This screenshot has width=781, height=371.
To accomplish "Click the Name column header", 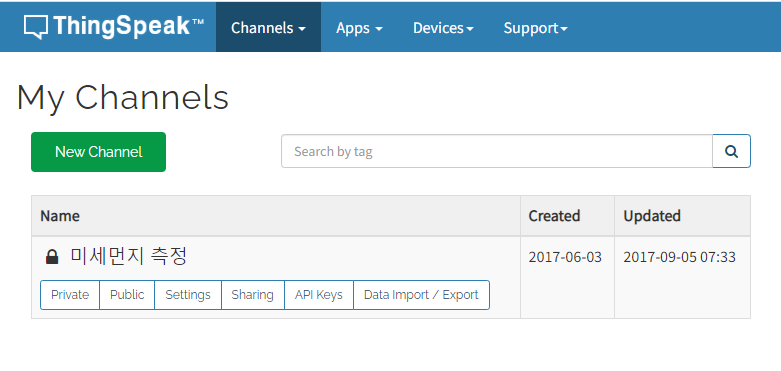I will click(x=60, y=216).
